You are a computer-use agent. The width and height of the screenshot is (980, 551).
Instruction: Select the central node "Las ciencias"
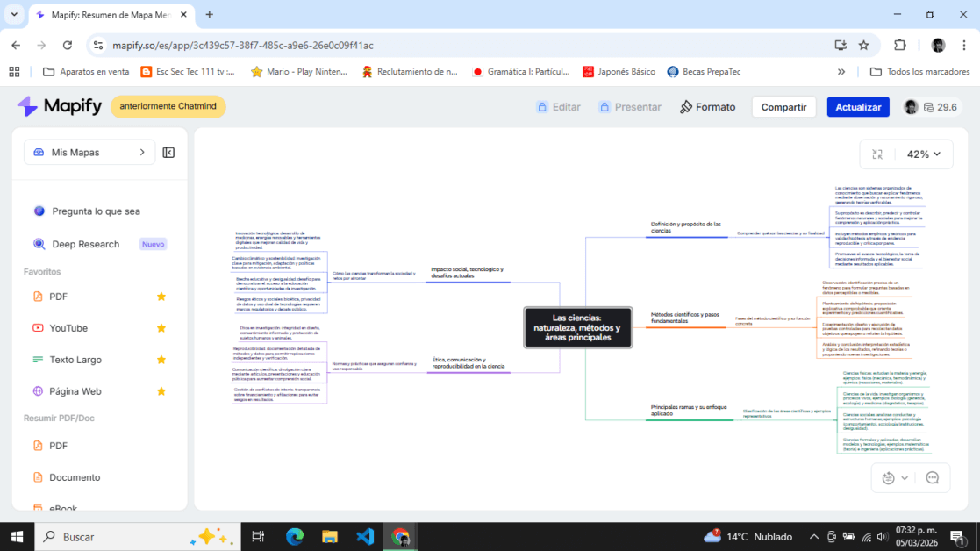pos(577,327)
